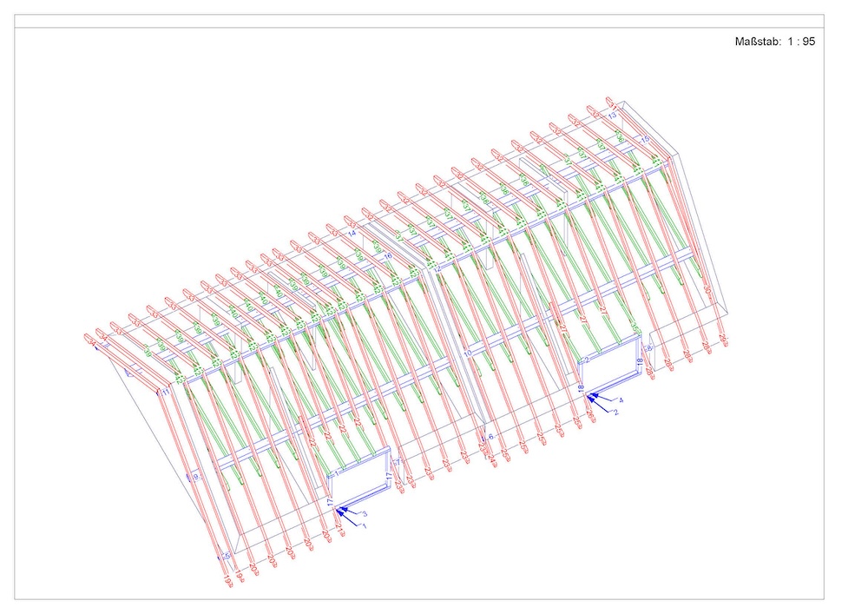868x614 pixels.
Task: Click blue label 8 near right dormer
Action: coord(649,349)
